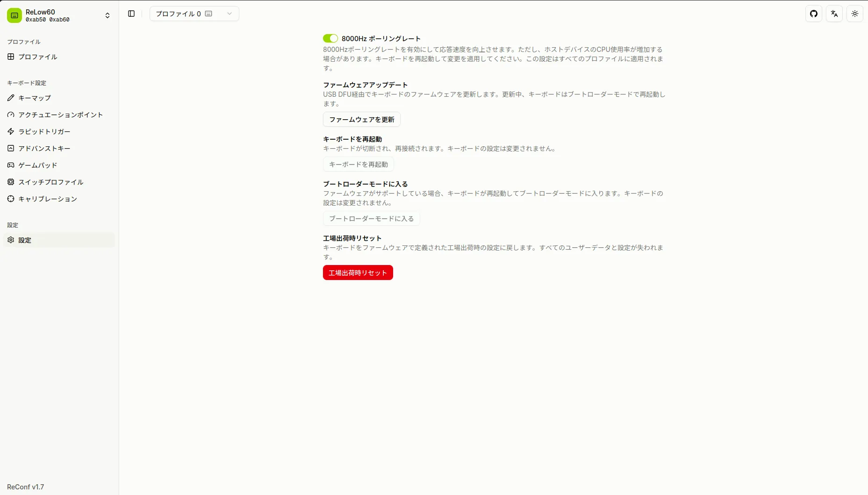Click the 工場出荷時リセット section heading
Screen dimensions: 868x495
352,238
